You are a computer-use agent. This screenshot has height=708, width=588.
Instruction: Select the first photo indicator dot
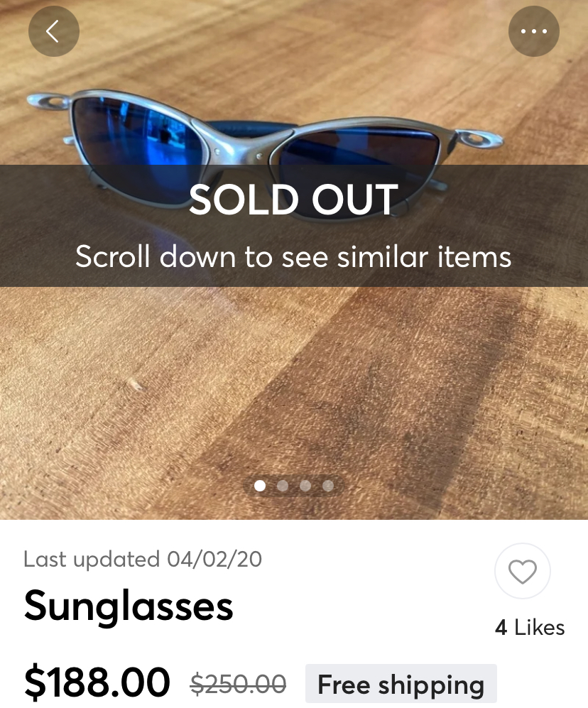260,486
